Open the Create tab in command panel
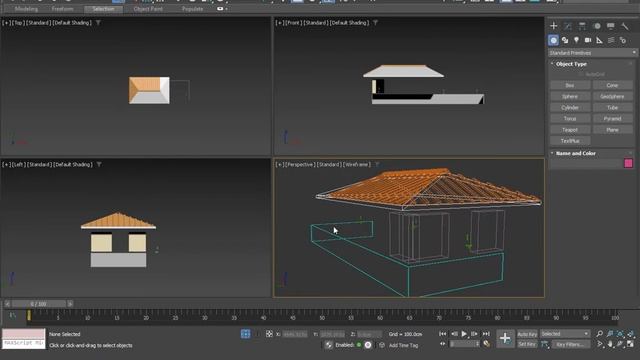This screenshot has width=640, height=360. point(553,26)
